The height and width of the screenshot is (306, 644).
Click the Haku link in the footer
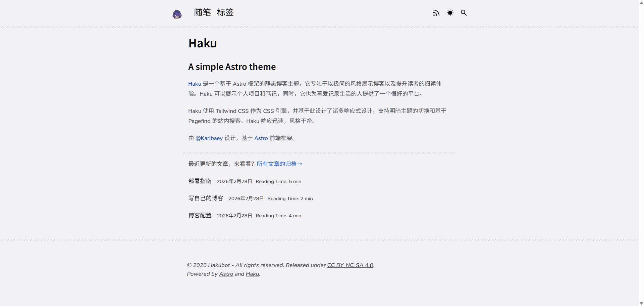tap(252, 274)
